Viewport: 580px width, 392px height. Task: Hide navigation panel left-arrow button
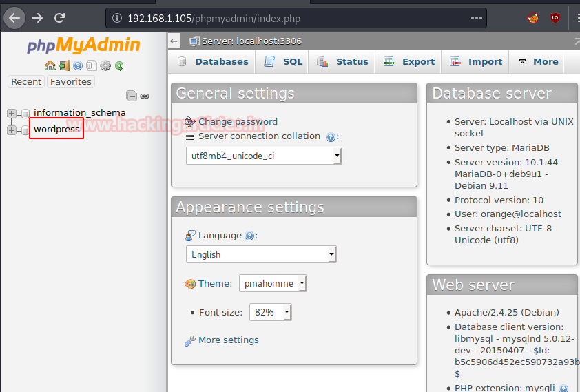174,41
